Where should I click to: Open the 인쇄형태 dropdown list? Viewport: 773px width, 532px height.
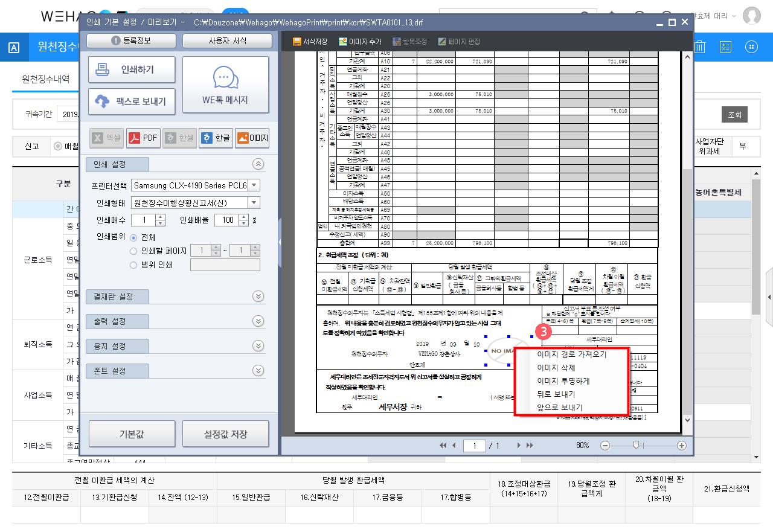(254, 203)
